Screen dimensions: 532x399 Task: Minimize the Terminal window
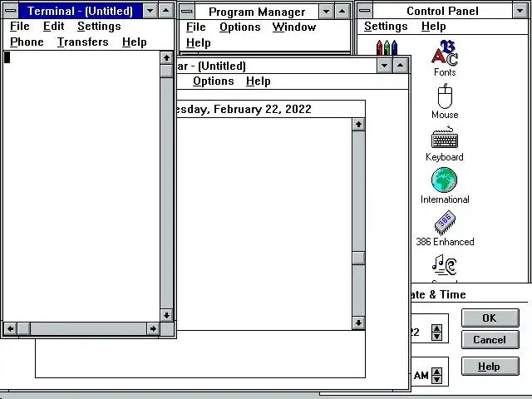[150, 11]
